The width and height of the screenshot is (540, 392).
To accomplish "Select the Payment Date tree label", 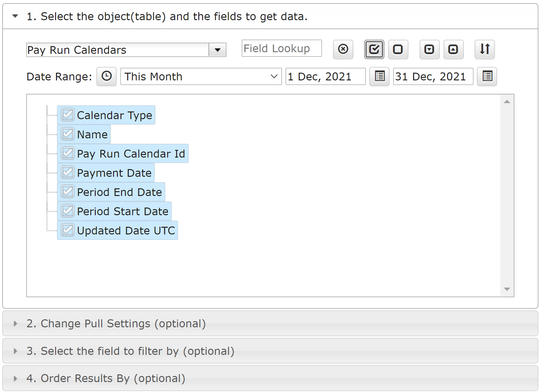I will pyautogui.click(x=114, y=173).
